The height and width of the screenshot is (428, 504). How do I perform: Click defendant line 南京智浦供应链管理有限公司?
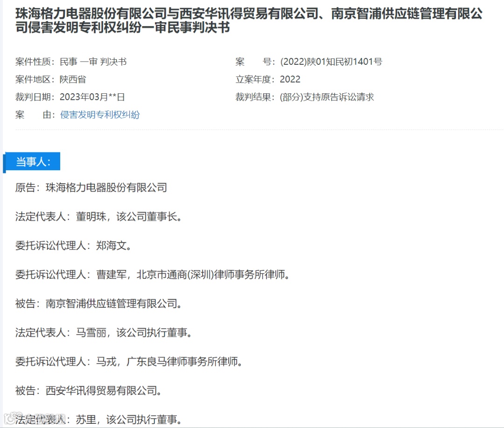98,304
